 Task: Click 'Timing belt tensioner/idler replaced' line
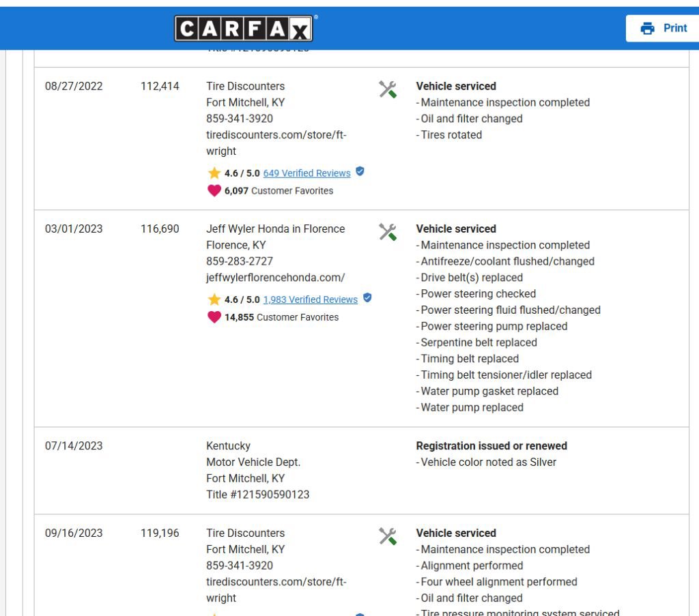(504, 375)
